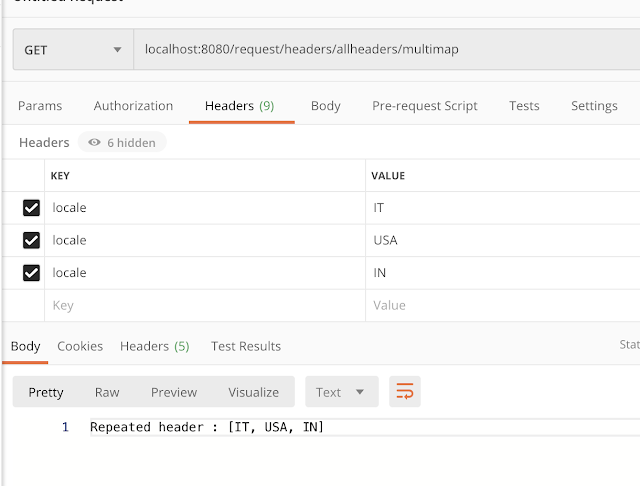Click the empty Value input field
Viewport: 640px width, 486px height.
pyautogui.click(x=502, y=306)
